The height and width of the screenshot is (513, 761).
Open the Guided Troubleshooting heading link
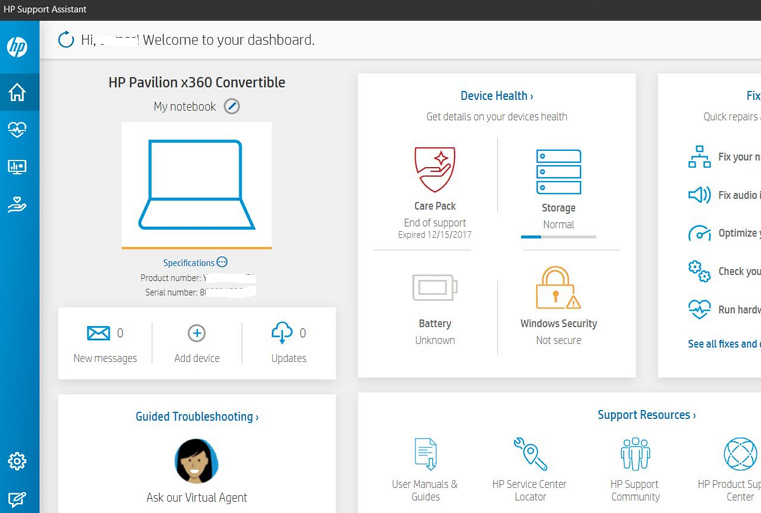click(x=197, y=417)
